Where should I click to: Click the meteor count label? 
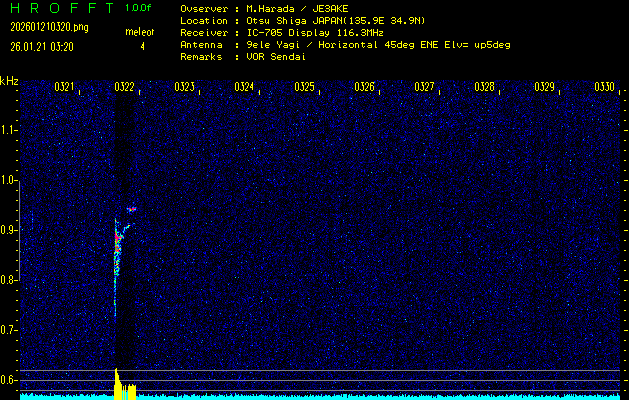[139, 33]
